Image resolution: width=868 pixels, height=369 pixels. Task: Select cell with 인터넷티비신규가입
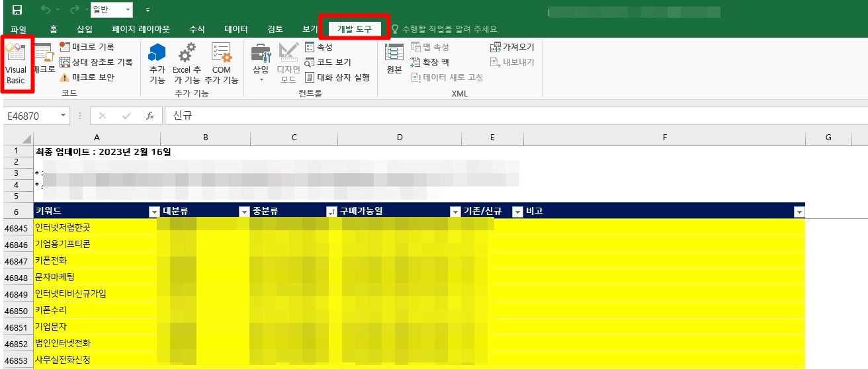coord(97,294)
